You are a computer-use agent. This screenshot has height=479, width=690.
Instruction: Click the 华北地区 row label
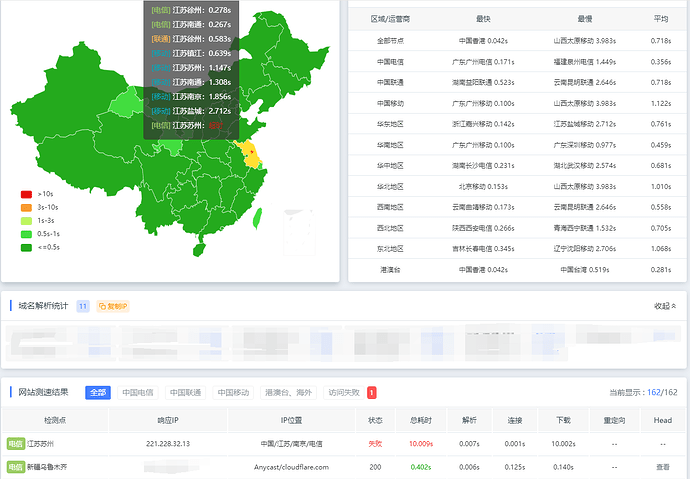(x=390, y=186)
